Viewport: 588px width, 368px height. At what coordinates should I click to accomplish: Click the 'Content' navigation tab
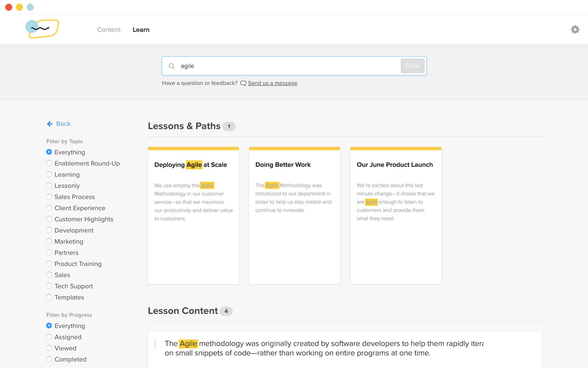pyautogui.click(x=109, y=30)
